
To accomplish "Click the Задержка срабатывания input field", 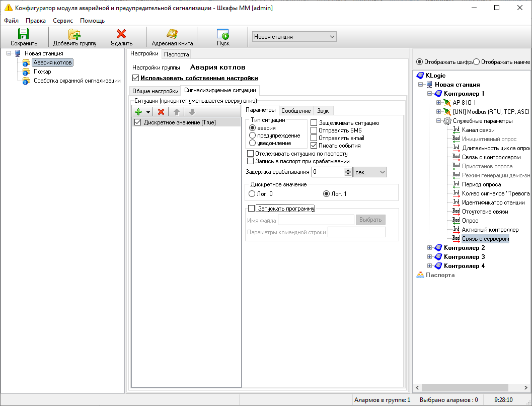I will (x=328, y=172).
